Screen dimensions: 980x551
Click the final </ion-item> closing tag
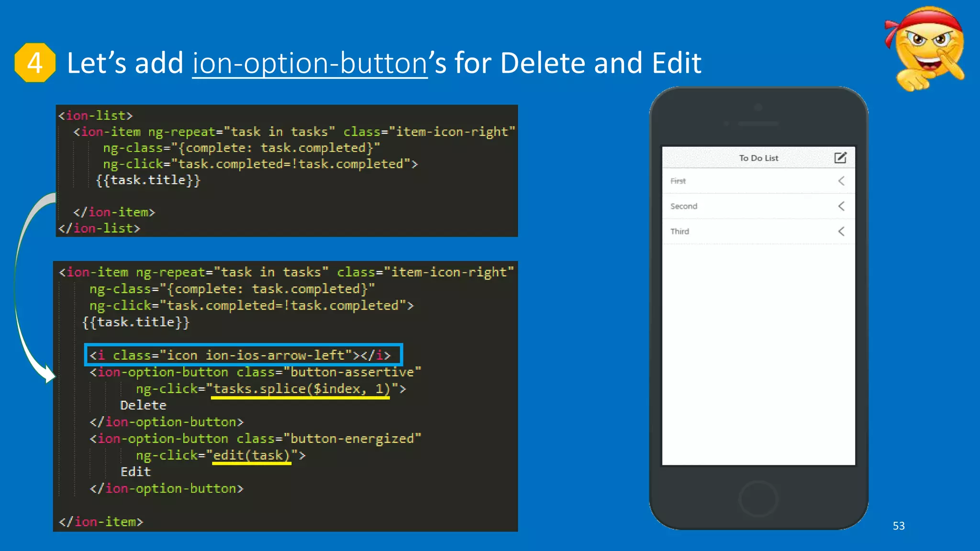coord(100,522)
